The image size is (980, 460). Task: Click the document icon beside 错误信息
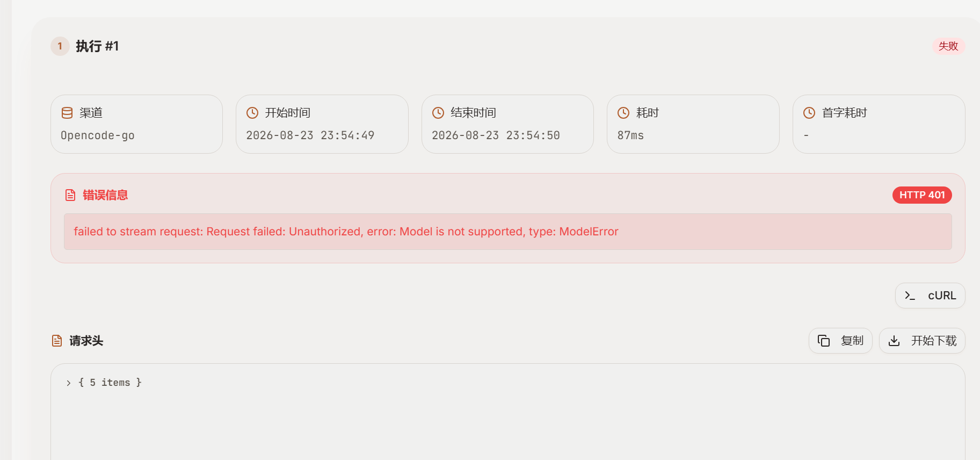coord(70,195)
